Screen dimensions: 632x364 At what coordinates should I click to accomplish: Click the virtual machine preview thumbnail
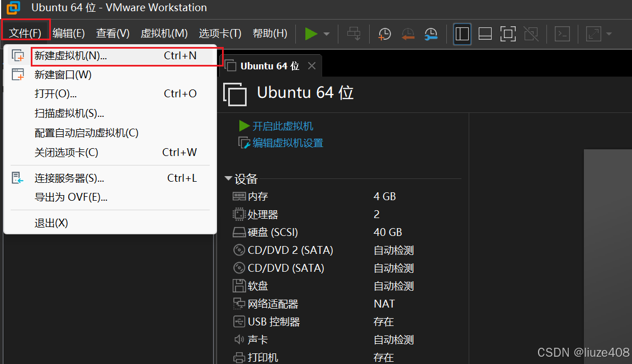click(x=608, y=257)
